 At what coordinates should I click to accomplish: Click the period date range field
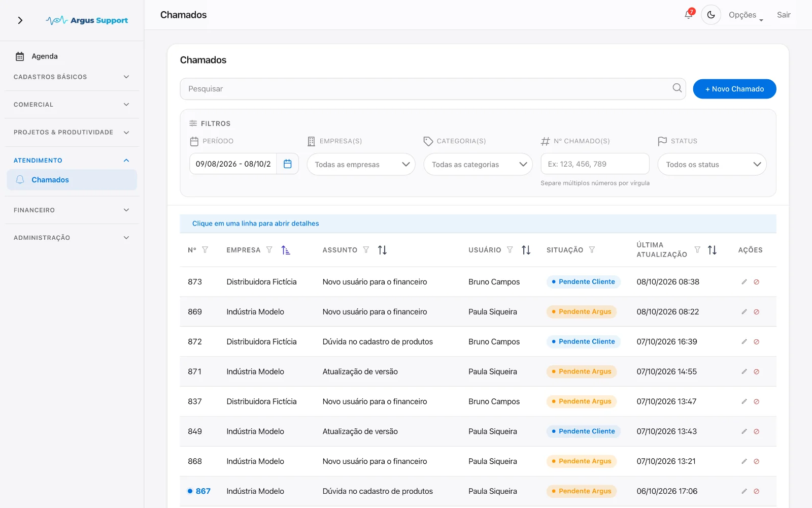(233, 164)
